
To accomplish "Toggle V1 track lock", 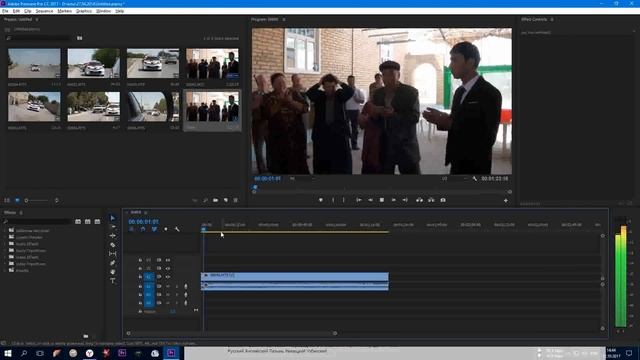I will point(140,277).
